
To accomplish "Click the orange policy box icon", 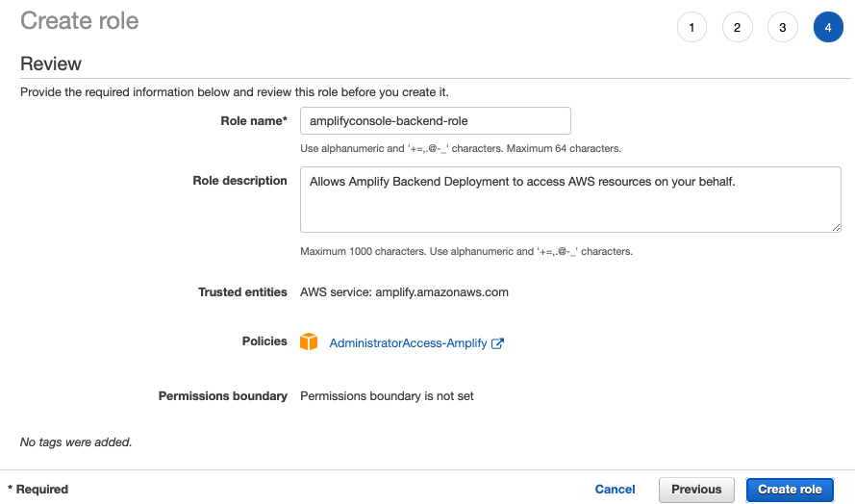I will click(309, 341).
